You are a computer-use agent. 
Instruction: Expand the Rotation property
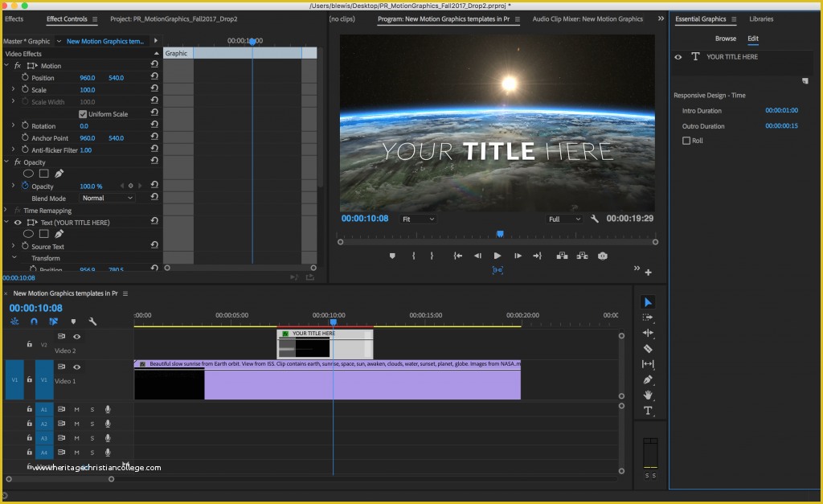13,125
